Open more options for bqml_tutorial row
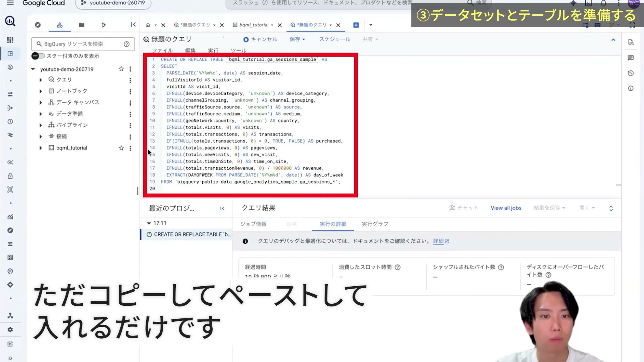Image resolution: width=644 pixels, height=362 pixels. coord(130,148)
